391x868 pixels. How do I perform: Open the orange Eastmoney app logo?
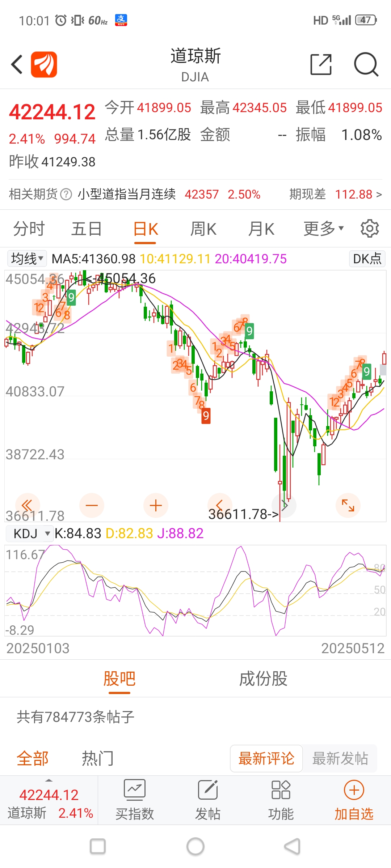click(44, 64)
